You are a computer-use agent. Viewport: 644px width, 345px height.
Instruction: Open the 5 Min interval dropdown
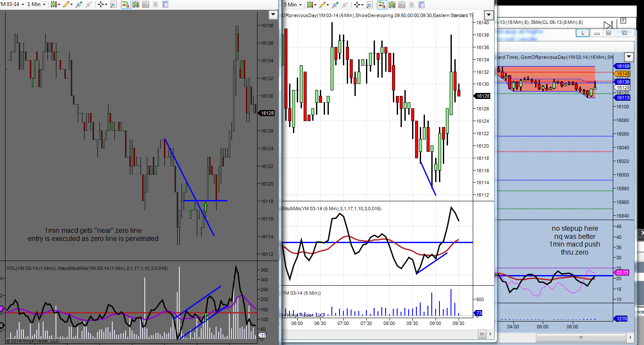293,4
